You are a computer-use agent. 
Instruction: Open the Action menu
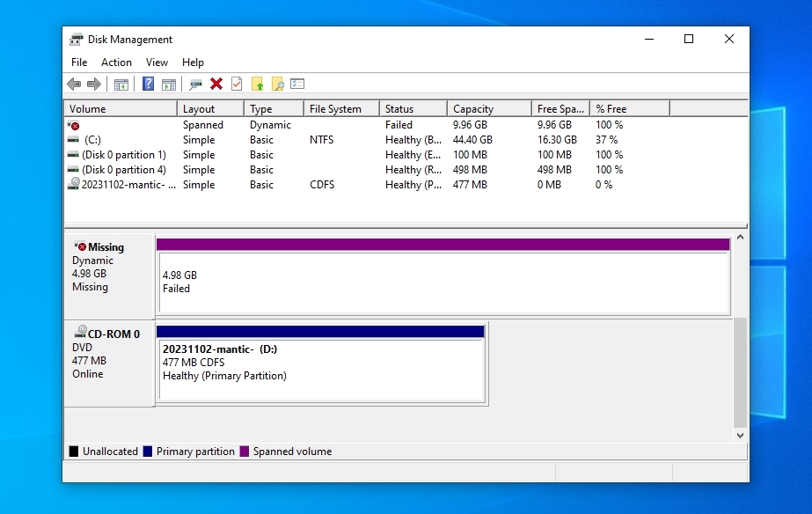(x=116, y=62)
